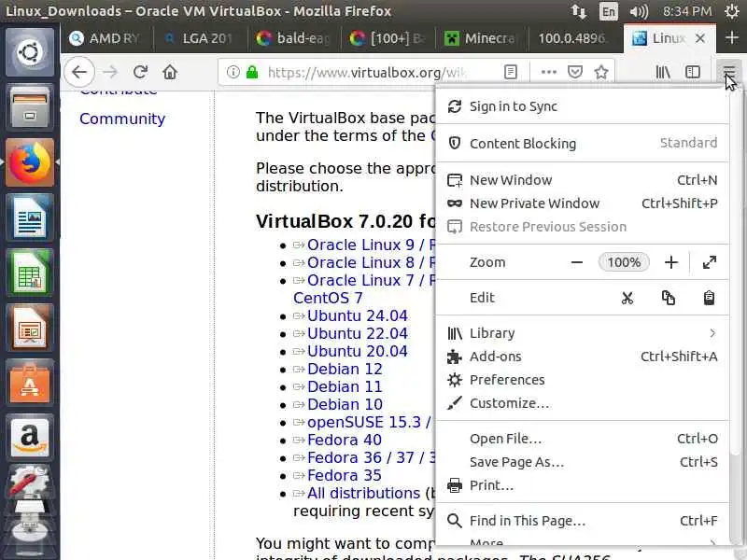Open sound volume indicator

(x=639, y=11)
